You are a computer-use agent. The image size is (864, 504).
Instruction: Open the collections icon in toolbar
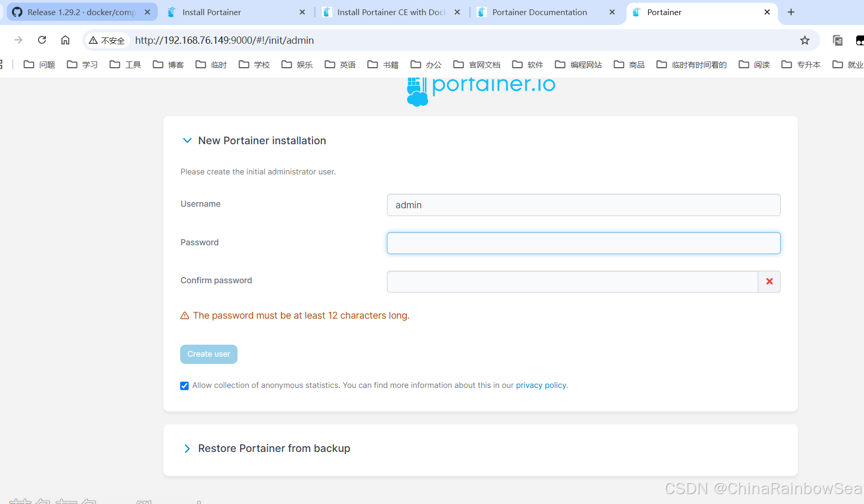pyautogui.click(x=837, y=40)
